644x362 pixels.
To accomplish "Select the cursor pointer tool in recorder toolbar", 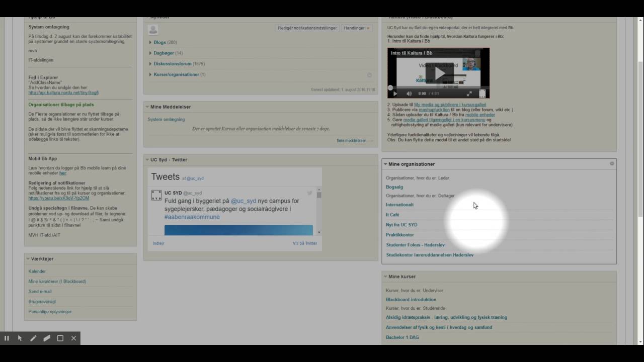I will point(20,338).
